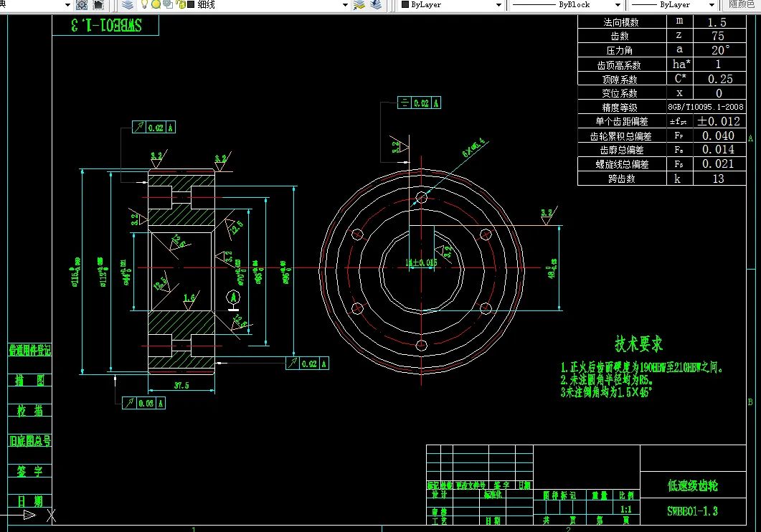
Task: Select the 齿廓总偏差 table cell
Action: (x=622, y=150)
